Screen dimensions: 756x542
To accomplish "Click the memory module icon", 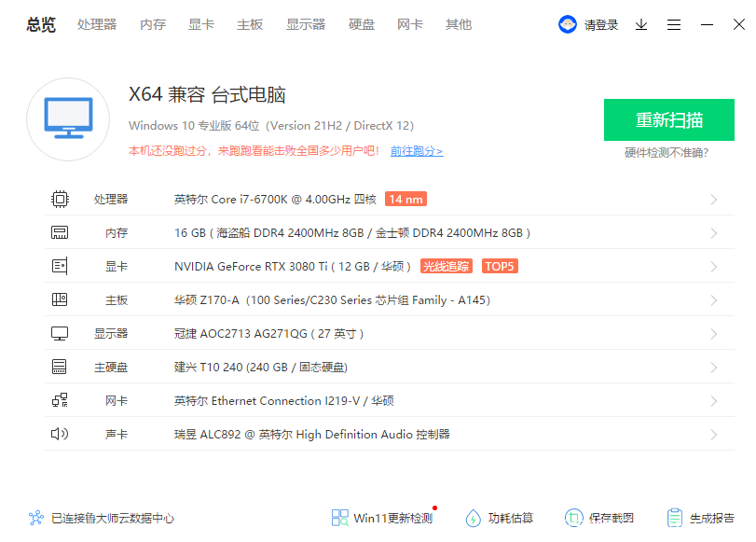I will point(60,232).
